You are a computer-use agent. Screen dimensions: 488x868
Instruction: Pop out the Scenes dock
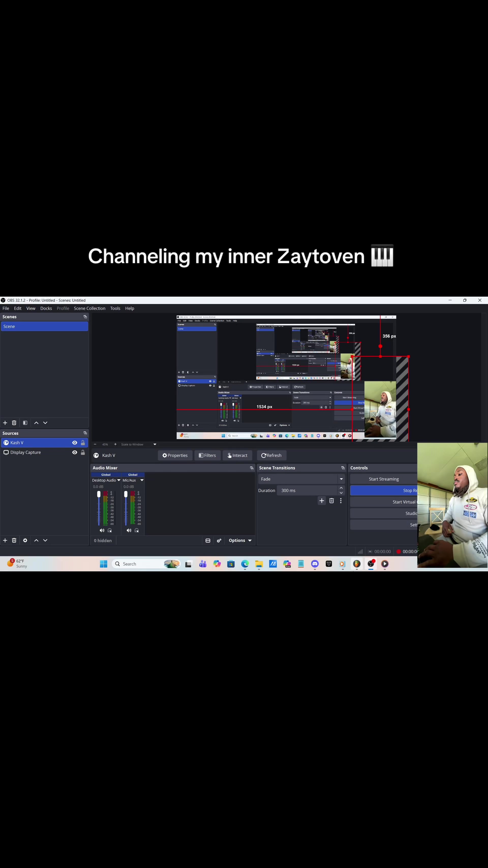[85, 317]
